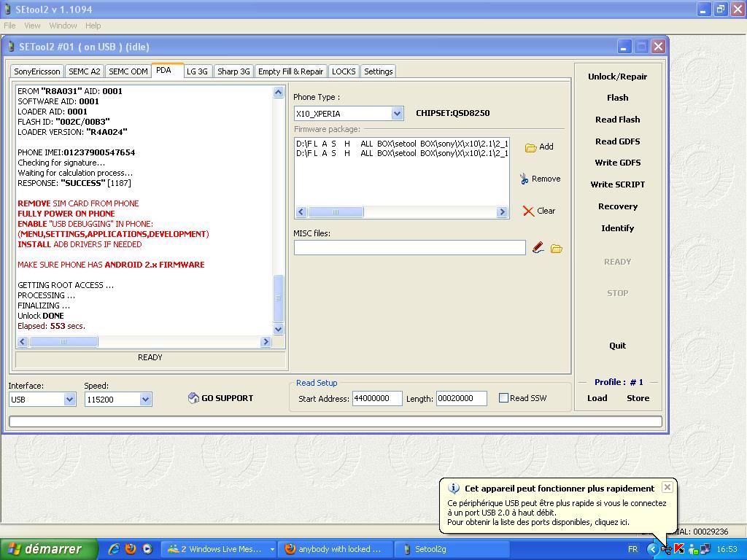
Task: Open the Interface USB dropdown
Action: 69,399
